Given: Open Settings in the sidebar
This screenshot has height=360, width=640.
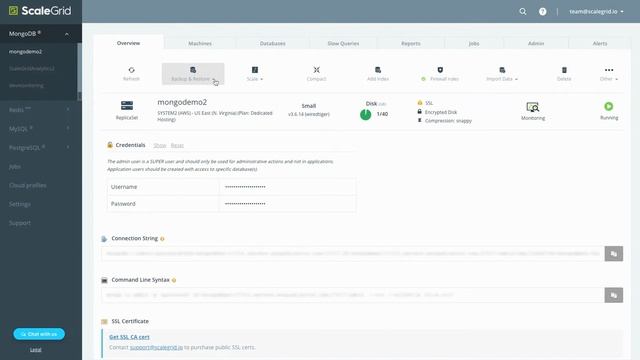Looking at the screenshot, I should [20, 204].
